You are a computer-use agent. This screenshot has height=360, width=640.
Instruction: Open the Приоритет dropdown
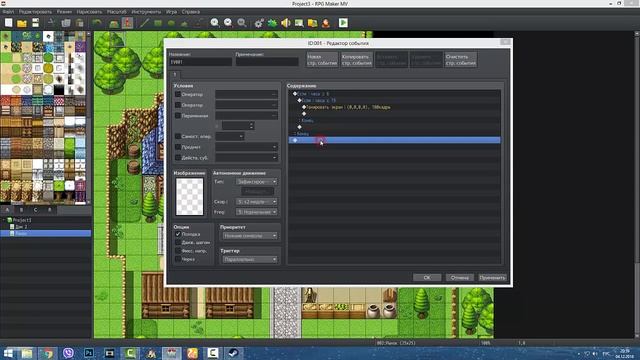point(250,236)
